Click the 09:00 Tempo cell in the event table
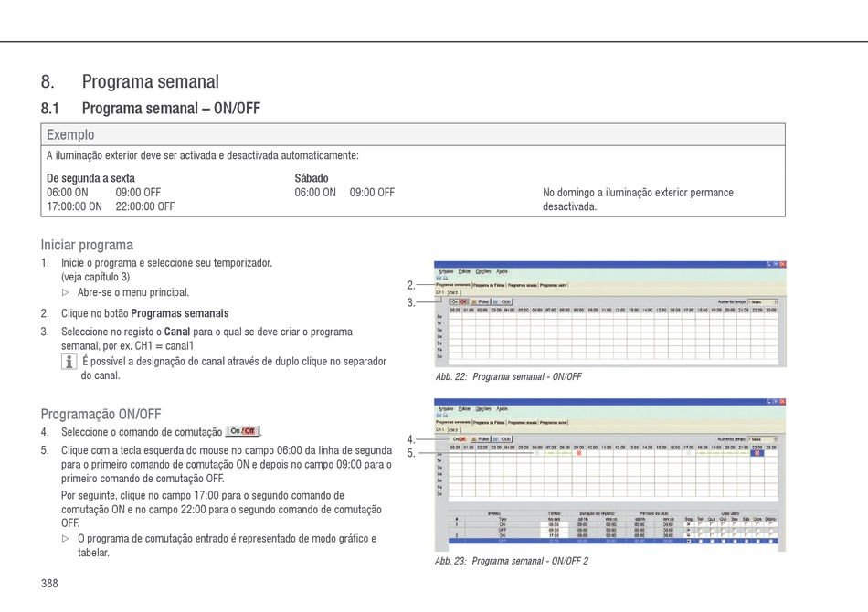The width and height of the screenshot is (868, 612). [x=554, y=530]
